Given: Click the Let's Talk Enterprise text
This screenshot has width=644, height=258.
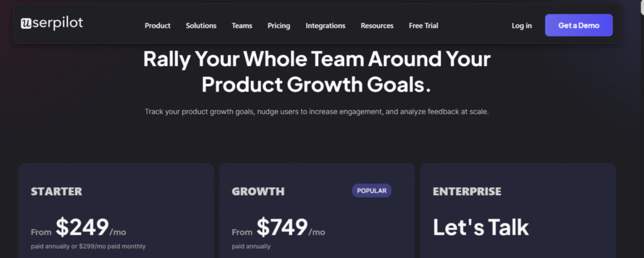Looking at the screenshot, I should (x=480, y=227).
